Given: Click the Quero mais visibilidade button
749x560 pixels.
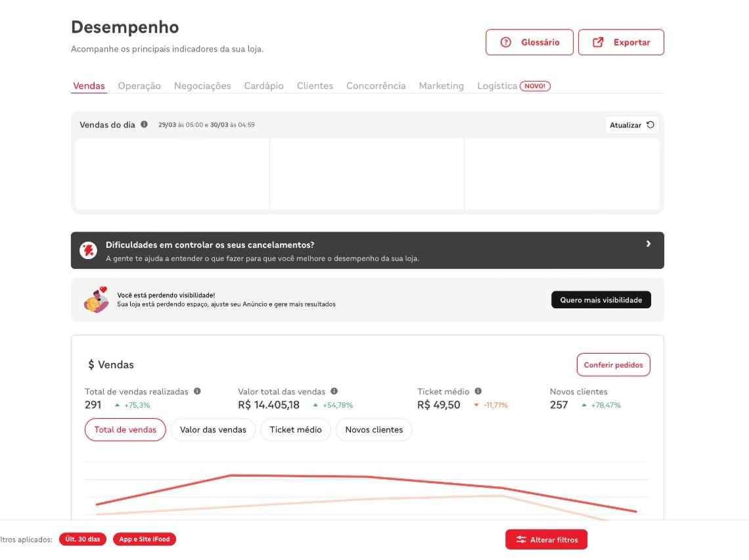Looking at the screenshot, I should pyautogui.click(x=601, y=300).
